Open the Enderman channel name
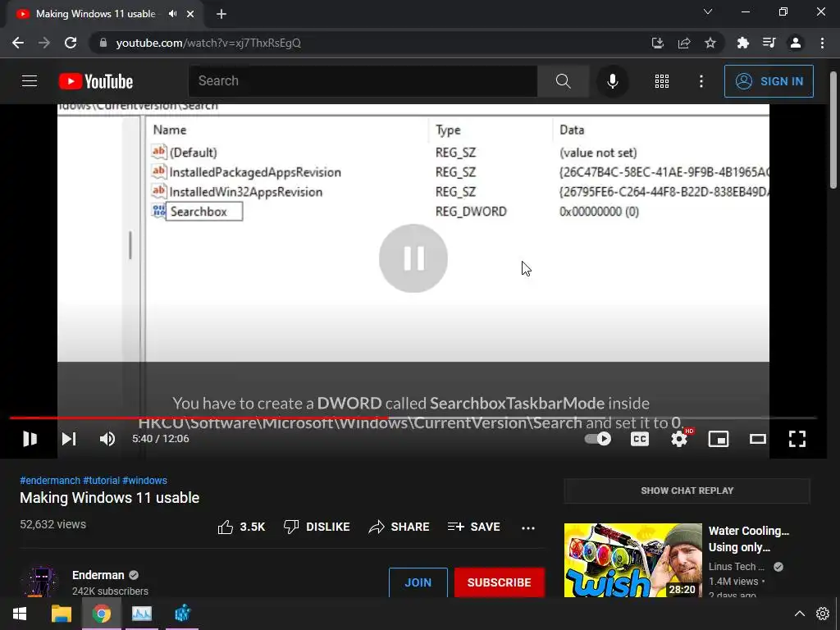The height and width of the screenshot is (630, 840). pos(98,575)
